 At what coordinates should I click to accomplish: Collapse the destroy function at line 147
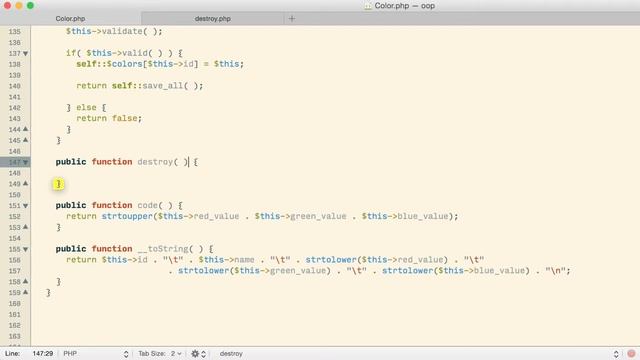(x=26, y=162)
